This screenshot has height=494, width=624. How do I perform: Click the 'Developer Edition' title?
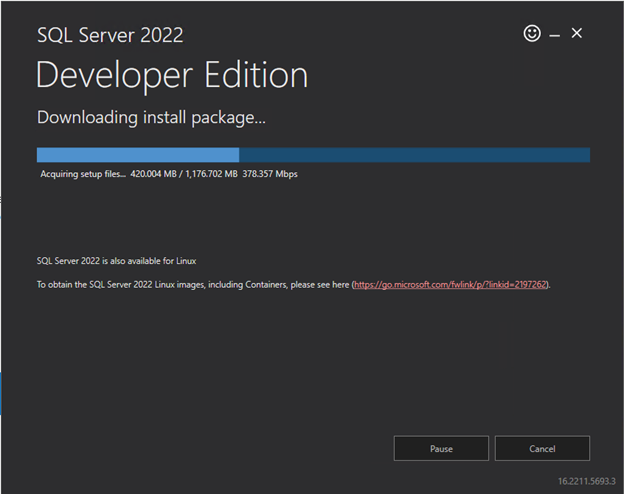click(172, 76)
